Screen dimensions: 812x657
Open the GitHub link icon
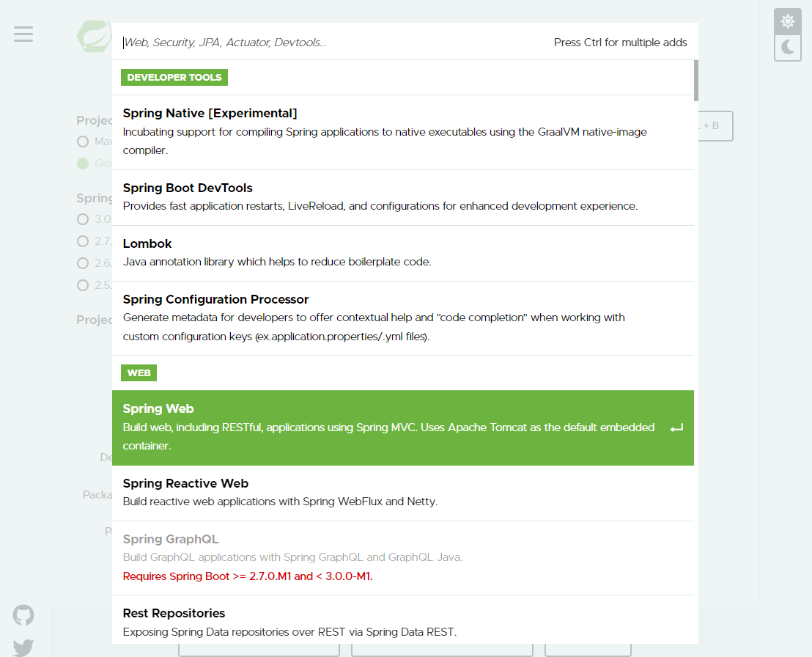23,615
